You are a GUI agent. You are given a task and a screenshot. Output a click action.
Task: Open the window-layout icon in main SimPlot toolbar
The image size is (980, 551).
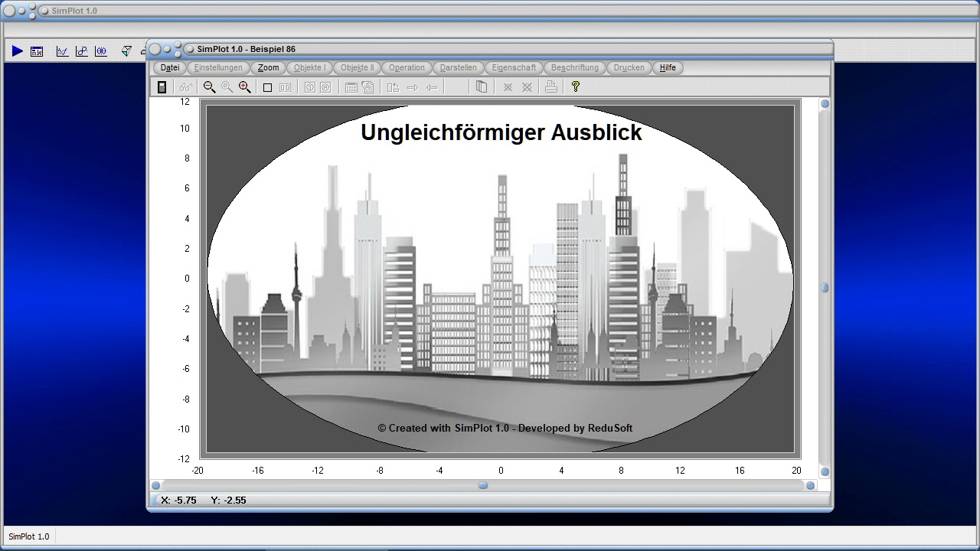pos(37,51)
